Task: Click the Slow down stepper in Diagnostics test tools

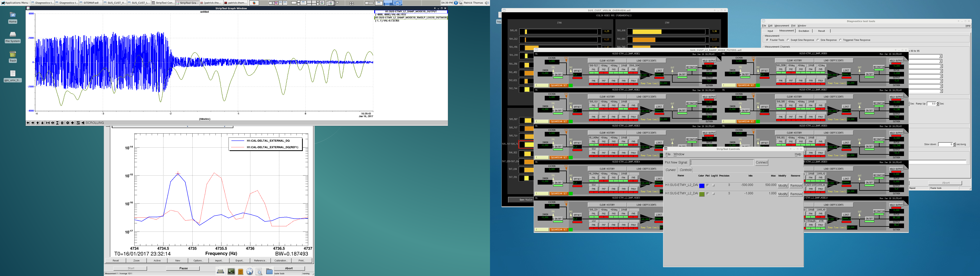Action: [x=954, y=145]
